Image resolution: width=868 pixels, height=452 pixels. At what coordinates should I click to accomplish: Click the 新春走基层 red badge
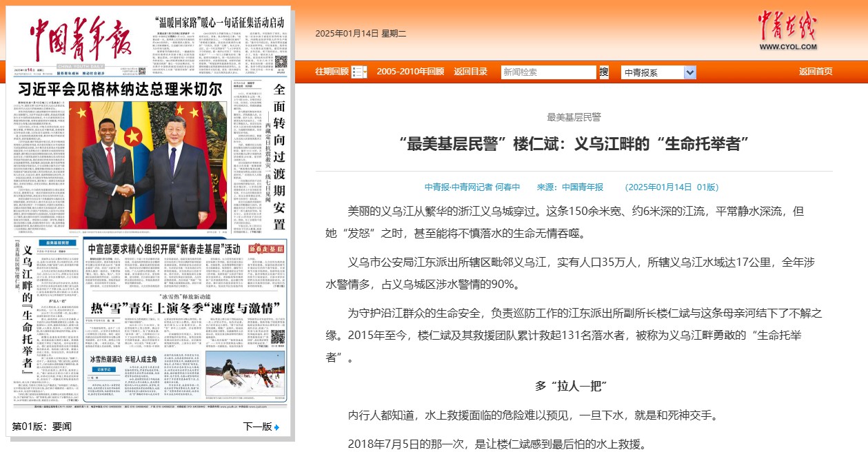pyautogui.click(x=266, y=249)
